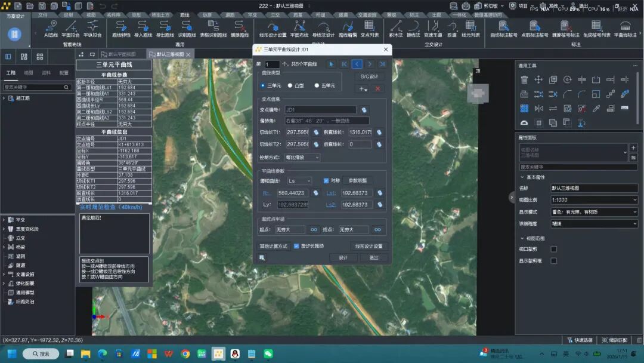Click the S/C设计 button

point(369,76)
